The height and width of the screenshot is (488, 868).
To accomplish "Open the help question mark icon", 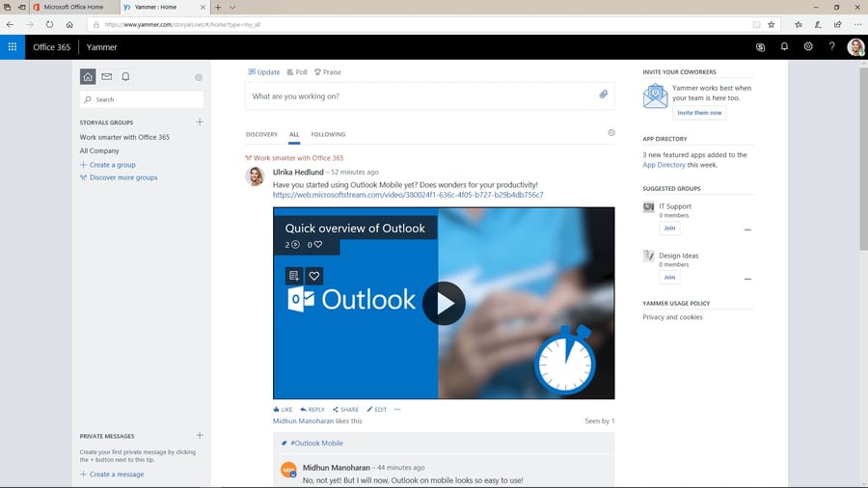I will click(x=831, y=46).
